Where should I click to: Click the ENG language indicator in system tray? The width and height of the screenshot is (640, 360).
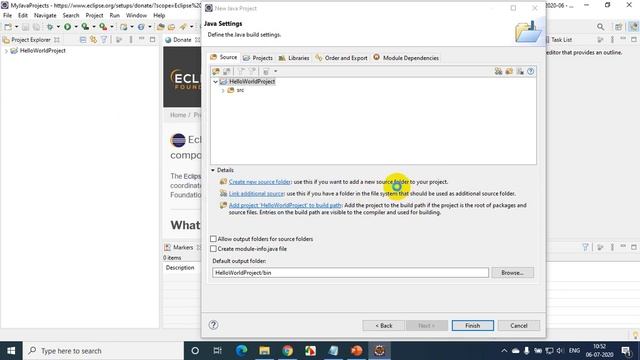pos(574,351)
